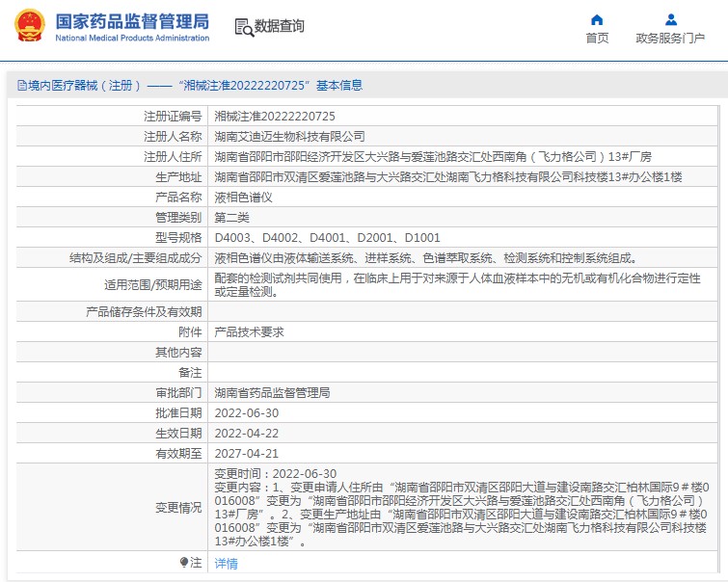Click the 境内医疗器械 basic info header
728x582 pixels.
pyautogui.click(x=190, y=86)
